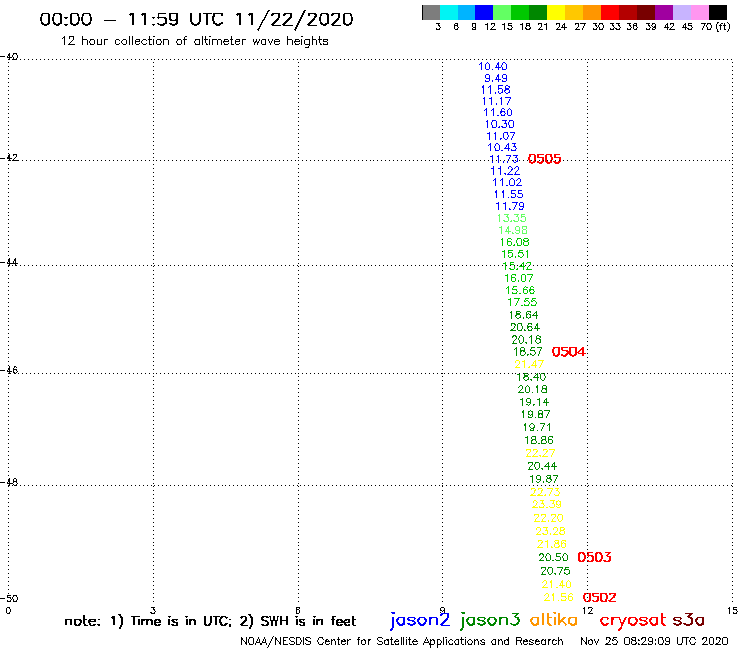The image size is (740, 650).
Task: Click the 'jason3' satellite label
Action: tap(490, 620)
